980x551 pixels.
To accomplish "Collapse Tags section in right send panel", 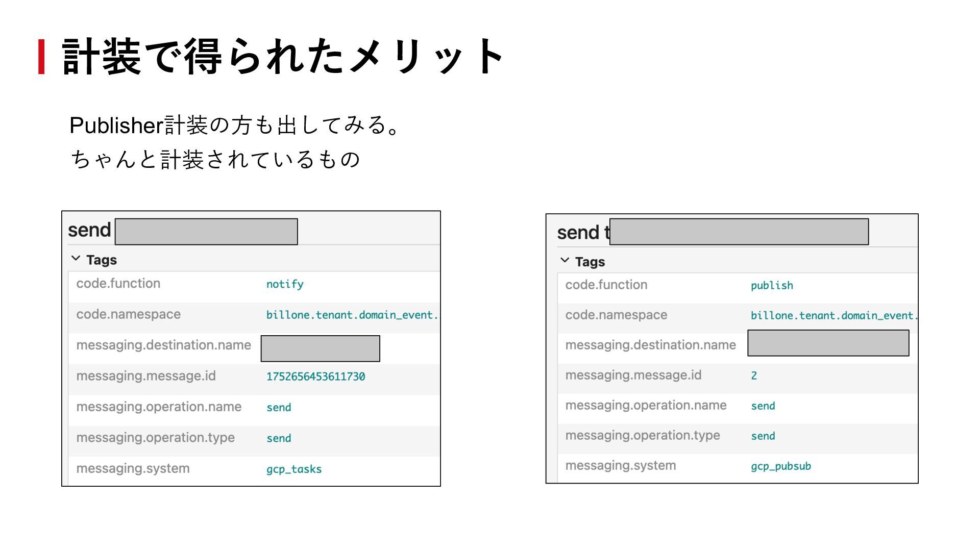I will (x=565, y=260).
